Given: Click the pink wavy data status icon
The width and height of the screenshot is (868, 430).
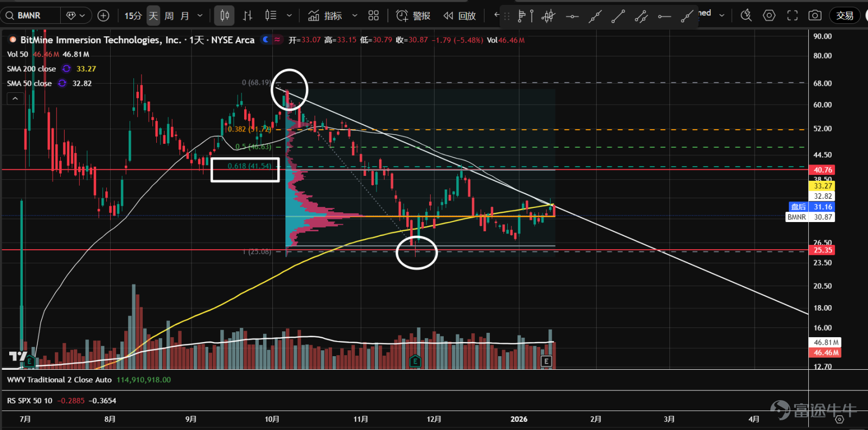Looking at the screenshot, I should pos(277,40).
